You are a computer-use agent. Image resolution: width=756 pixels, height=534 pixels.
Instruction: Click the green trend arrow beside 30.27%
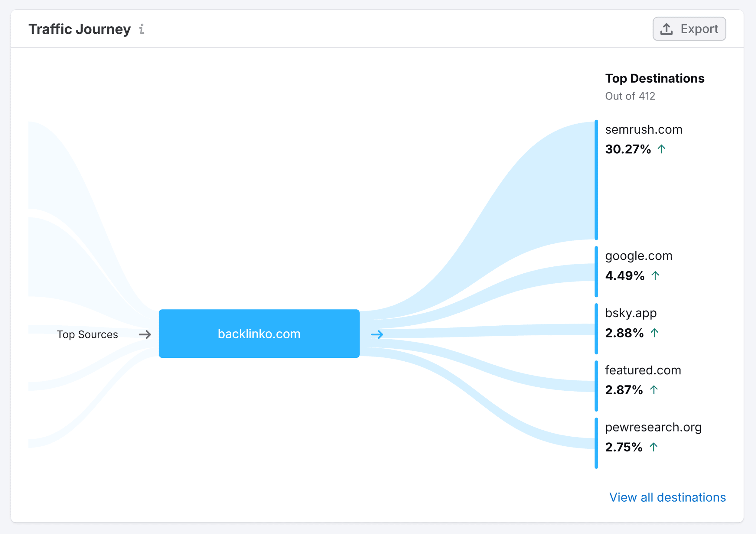[x=661, y=149]
